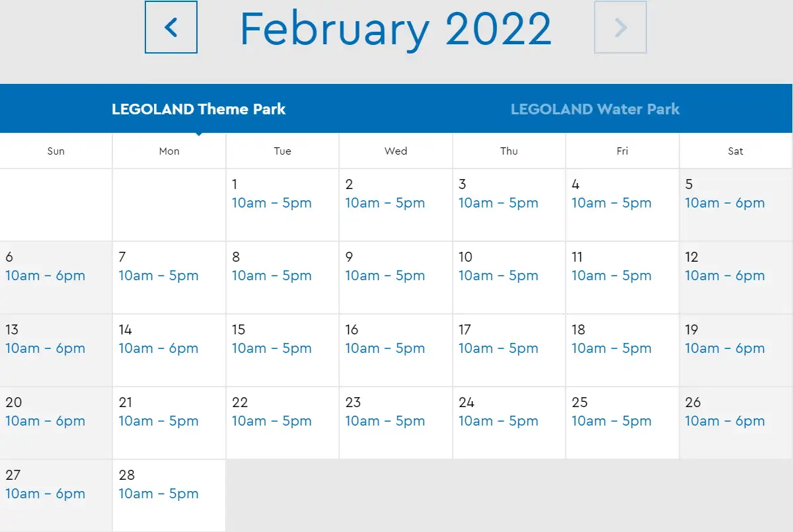Screen dimensions: 793x532
Task: Choose February 9 in the calendar
Action: coord(395,278)
